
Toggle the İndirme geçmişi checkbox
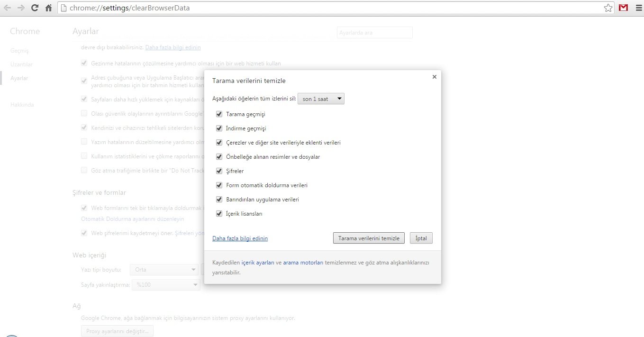[219, 128]
